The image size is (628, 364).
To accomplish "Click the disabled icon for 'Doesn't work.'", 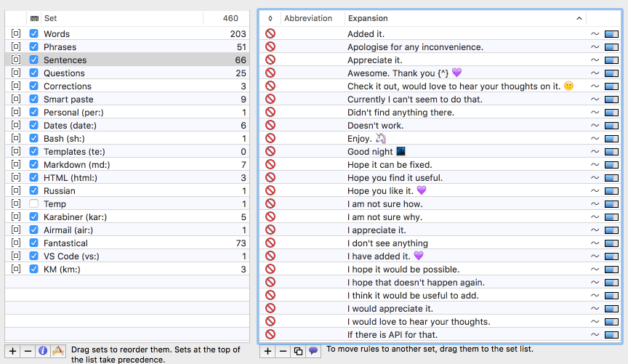I will [x=270, y=126].
